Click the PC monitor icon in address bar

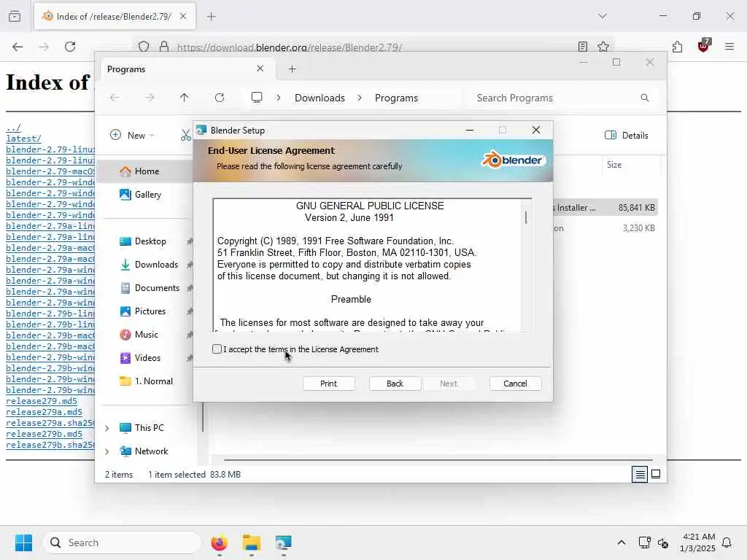pyautogui.click(x=257, y=98)
